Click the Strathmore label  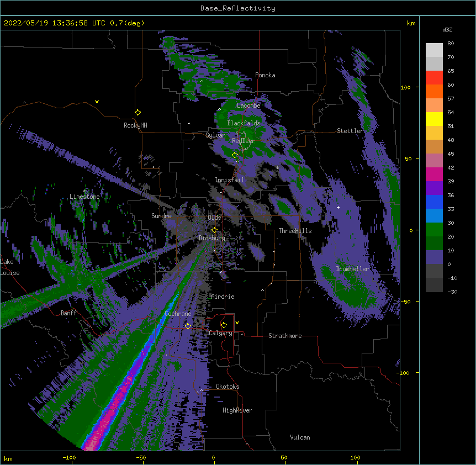tap(285, 336)
